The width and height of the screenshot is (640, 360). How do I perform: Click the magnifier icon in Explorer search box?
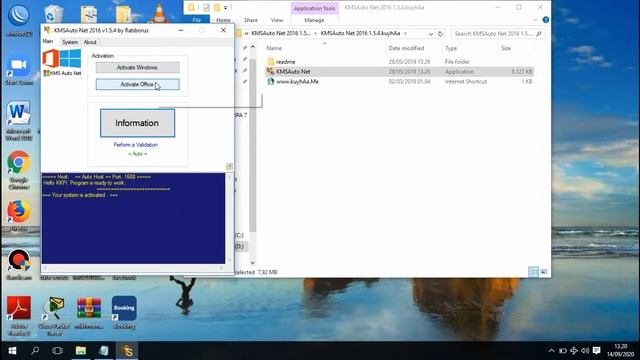click(x=538, y=33)
